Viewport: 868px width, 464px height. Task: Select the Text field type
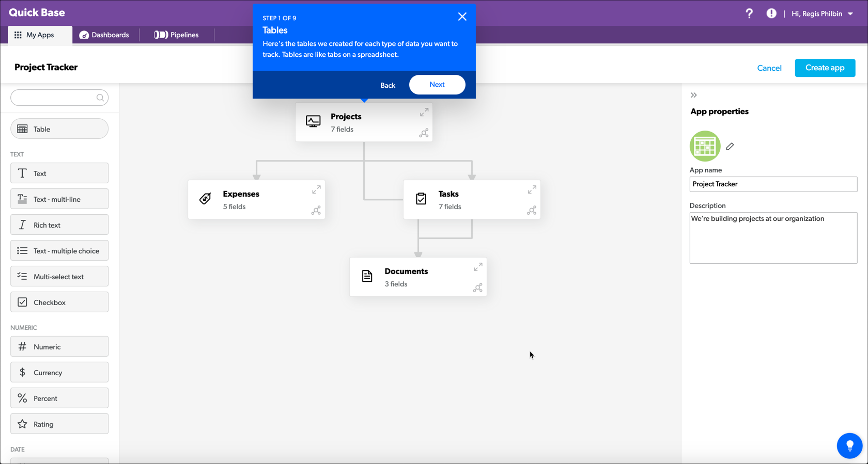[59, 173]
